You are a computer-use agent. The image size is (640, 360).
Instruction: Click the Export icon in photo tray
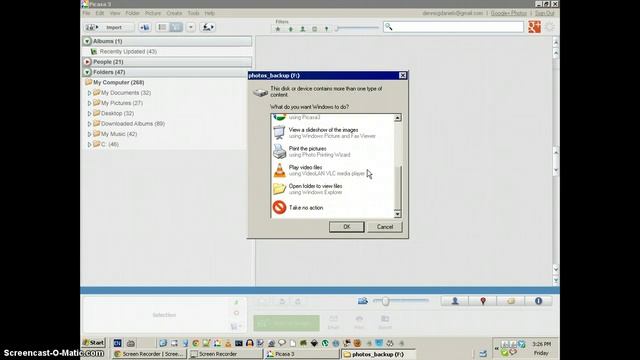coord(385,322)
